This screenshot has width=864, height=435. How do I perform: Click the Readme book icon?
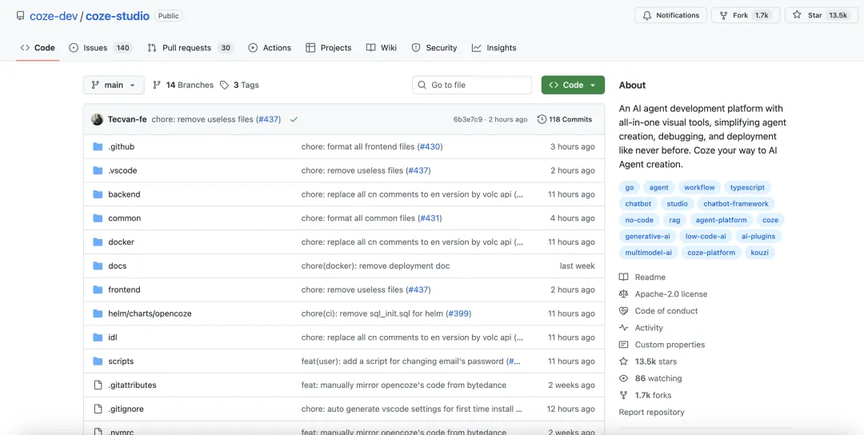pos(623,277)
